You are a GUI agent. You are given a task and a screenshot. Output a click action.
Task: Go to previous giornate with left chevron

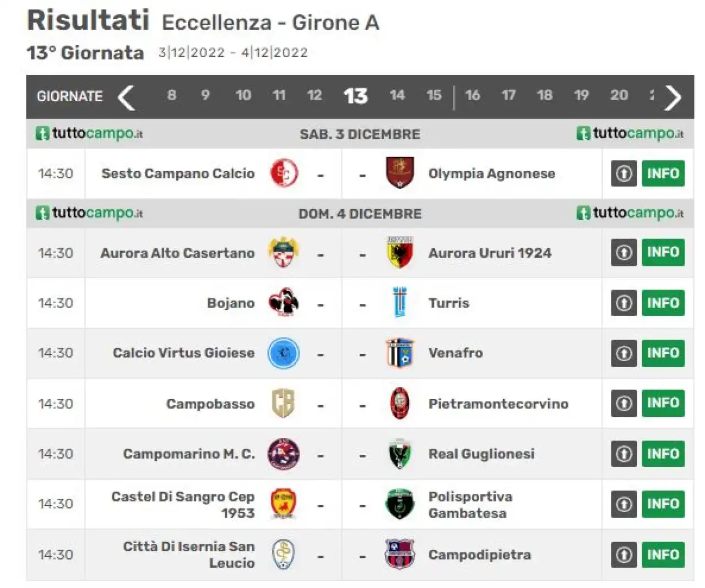pyautogui.click(x=126, y=97)
